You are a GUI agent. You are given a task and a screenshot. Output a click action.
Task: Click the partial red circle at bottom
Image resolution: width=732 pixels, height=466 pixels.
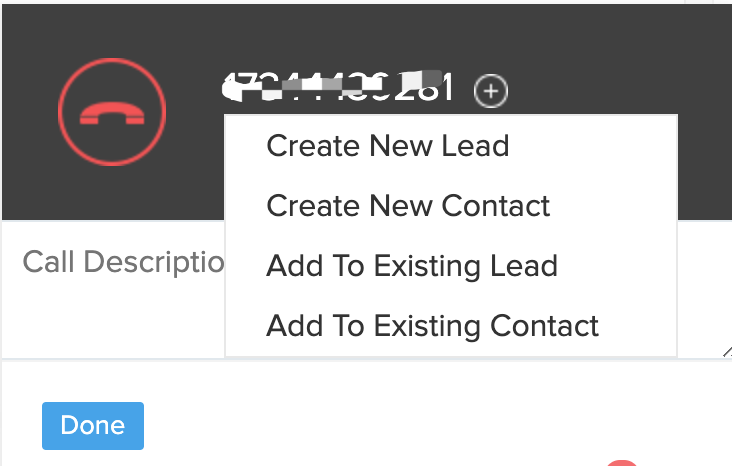point(622,463)
